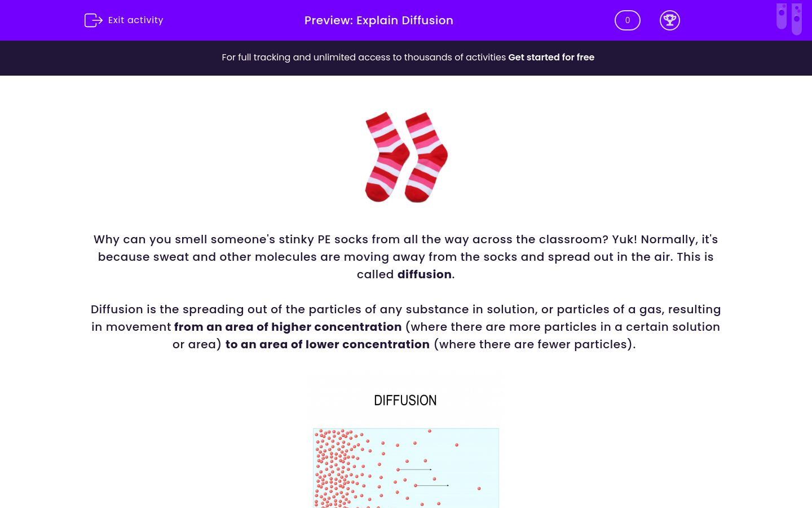The width and height of the screenshot is (812, 508).
Task: Click the test tubes graphic top right
Action: point(789,19)
